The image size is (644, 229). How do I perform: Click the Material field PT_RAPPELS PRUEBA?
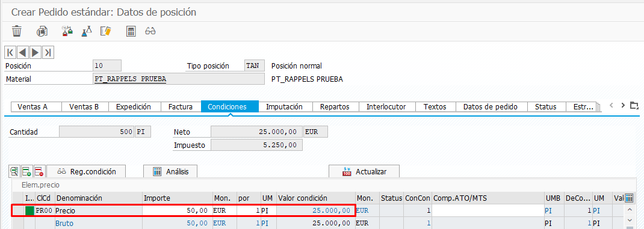pos(179,79)
